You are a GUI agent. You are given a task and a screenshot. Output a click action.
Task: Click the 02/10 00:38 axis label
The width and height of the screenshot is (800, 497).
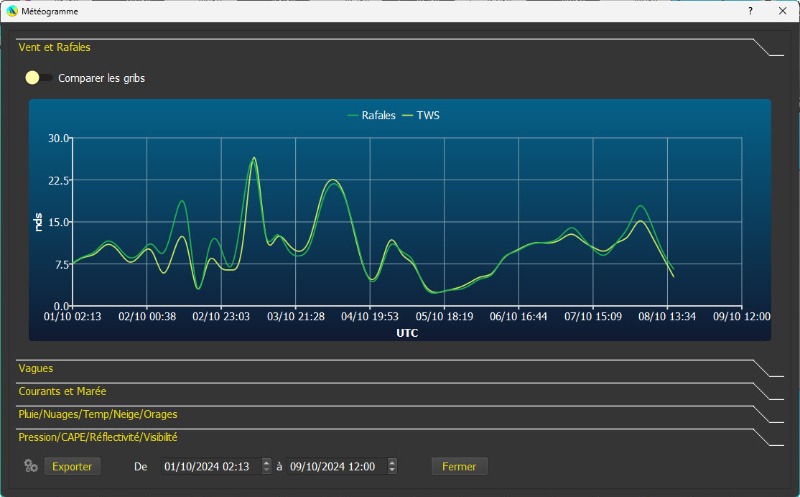[147, 316]
